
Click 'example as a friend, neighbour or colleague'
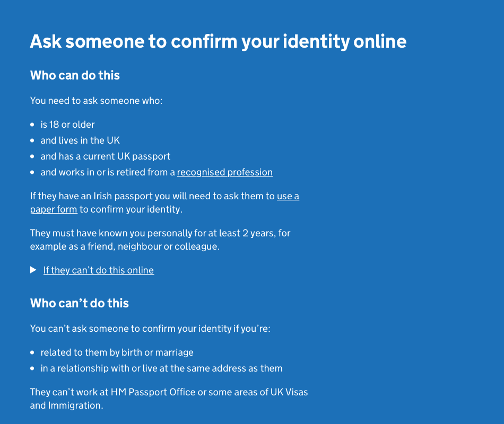[x=125, y=246]
